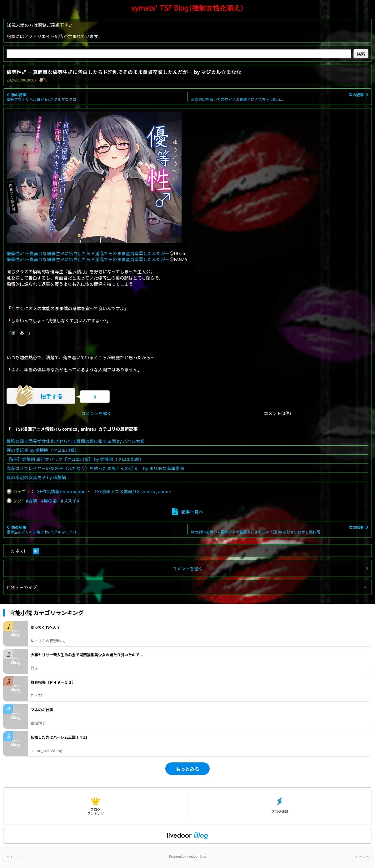Screen dimensions: 375x868
Task: Click the lightning ブログ速報 icon
Action: pyautogui.click(x=280, y=801)
